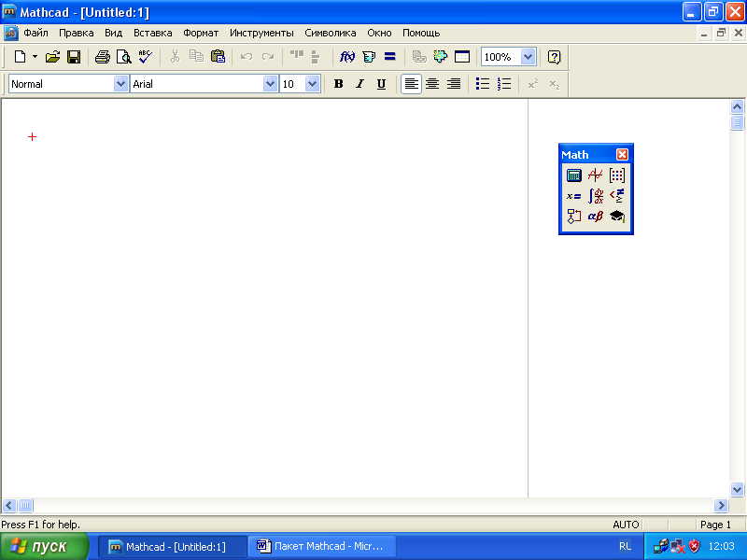
Task: Toggle underline formatting
Action: click(381, 84)
